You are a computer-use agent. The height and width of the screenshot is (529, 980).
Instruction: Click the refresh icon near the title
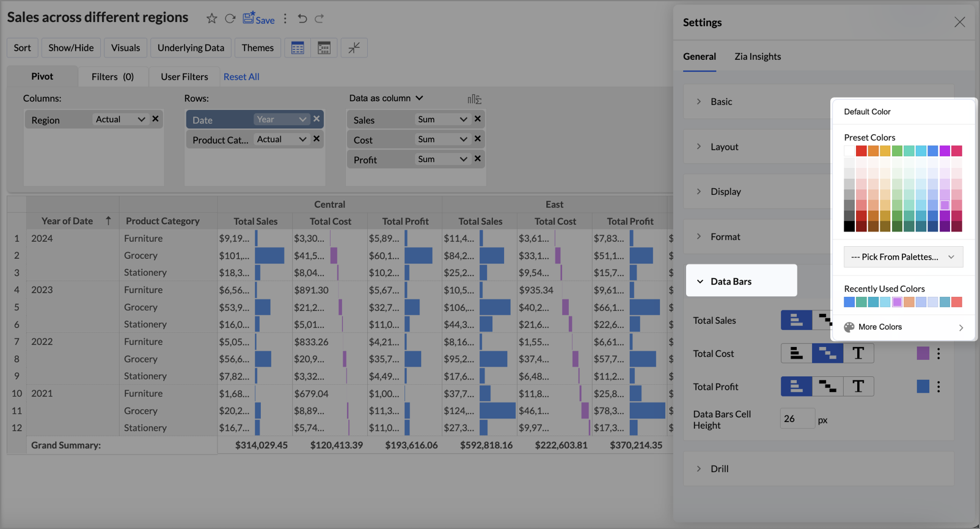pos(230,18)
